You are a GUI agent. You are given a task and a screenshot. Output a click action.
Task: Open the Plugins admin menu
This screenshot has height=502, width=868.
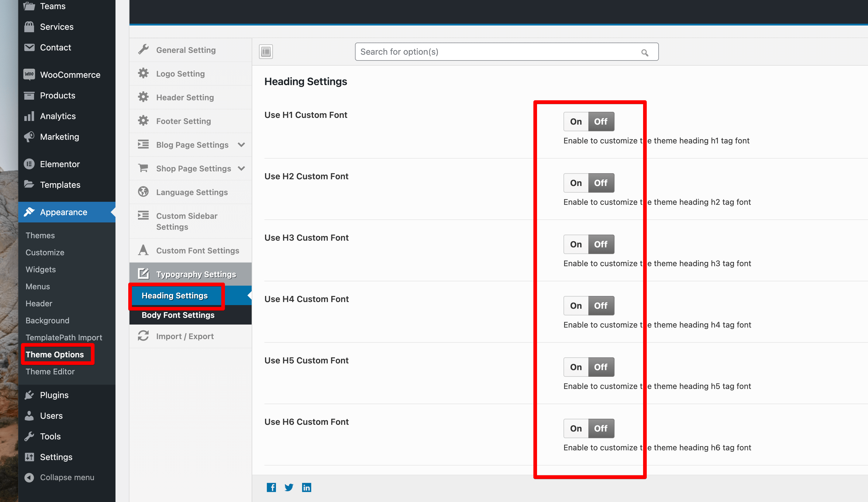[54, 395]
